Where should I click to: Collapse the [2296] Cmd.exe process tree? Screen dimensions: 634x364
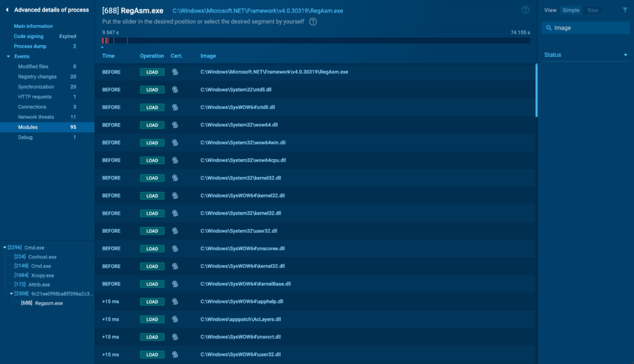pos(4,248)
